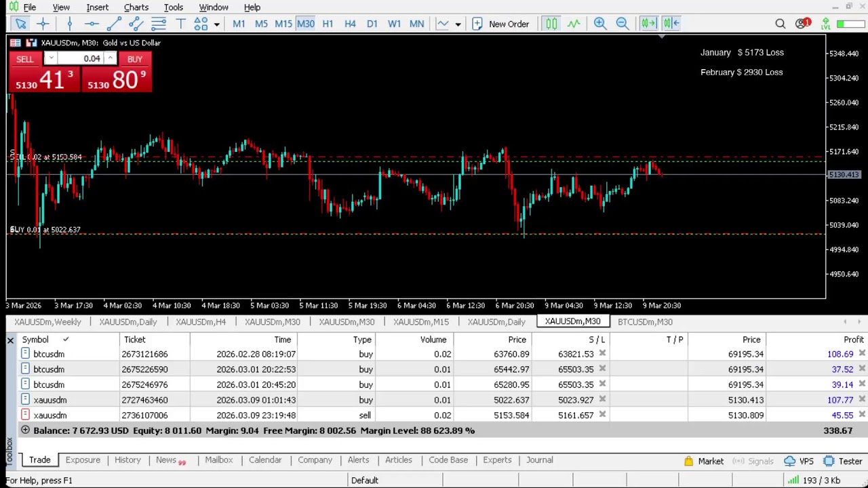Switch to the XAUUSDm,H4 chart tab

[201, 322]
